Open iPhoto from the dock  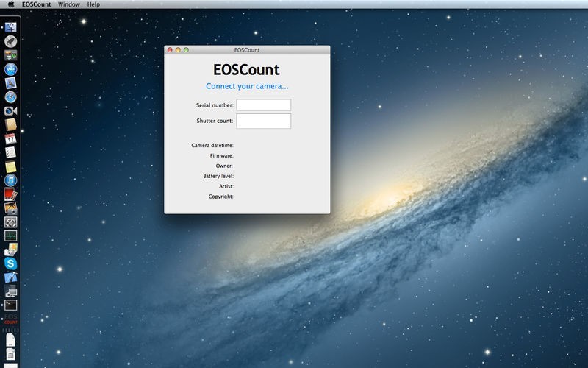click(10, 208)
